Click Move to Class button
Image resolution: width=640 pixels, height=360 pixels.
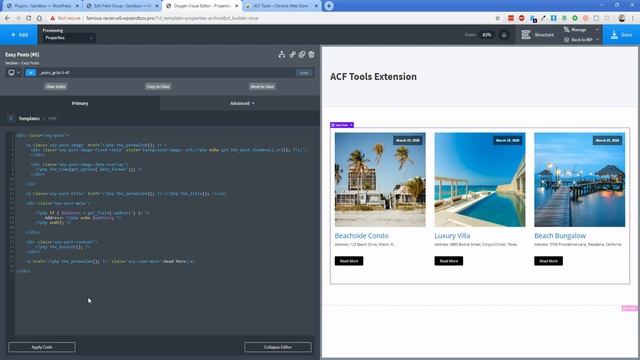pyautogui.click(x=262, y=87)
